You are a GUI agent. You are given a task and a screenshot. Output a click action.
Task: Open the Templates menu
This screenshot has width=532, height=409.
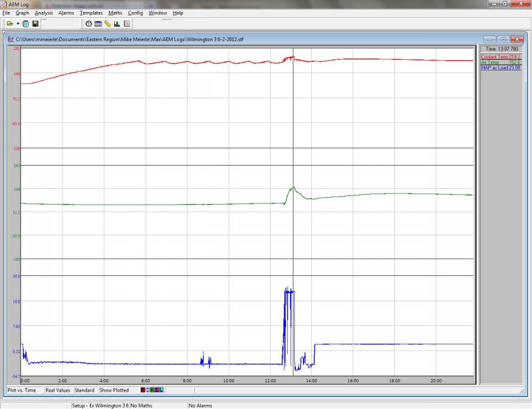(90, 13)
